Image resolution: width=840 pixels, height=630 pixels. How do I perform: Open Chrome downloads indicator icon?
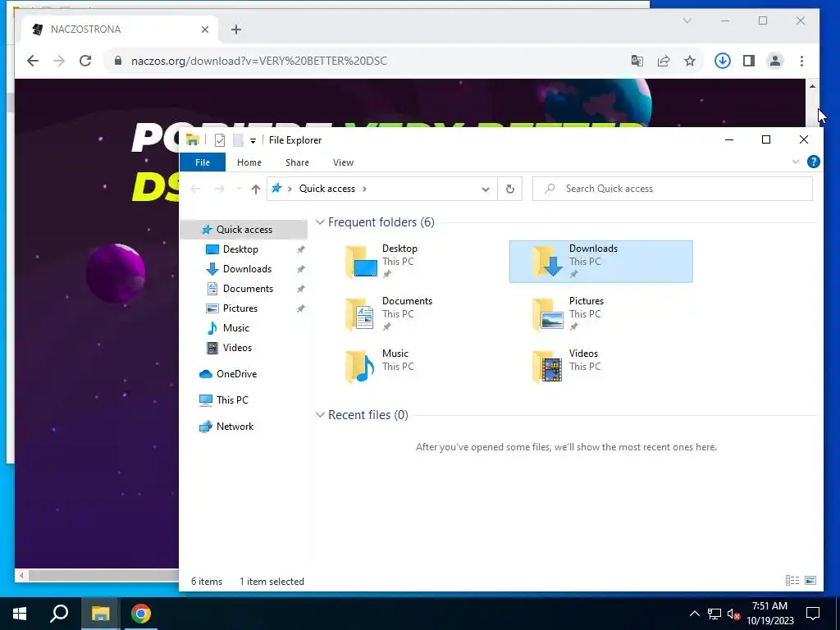click(x=722, y=61)
